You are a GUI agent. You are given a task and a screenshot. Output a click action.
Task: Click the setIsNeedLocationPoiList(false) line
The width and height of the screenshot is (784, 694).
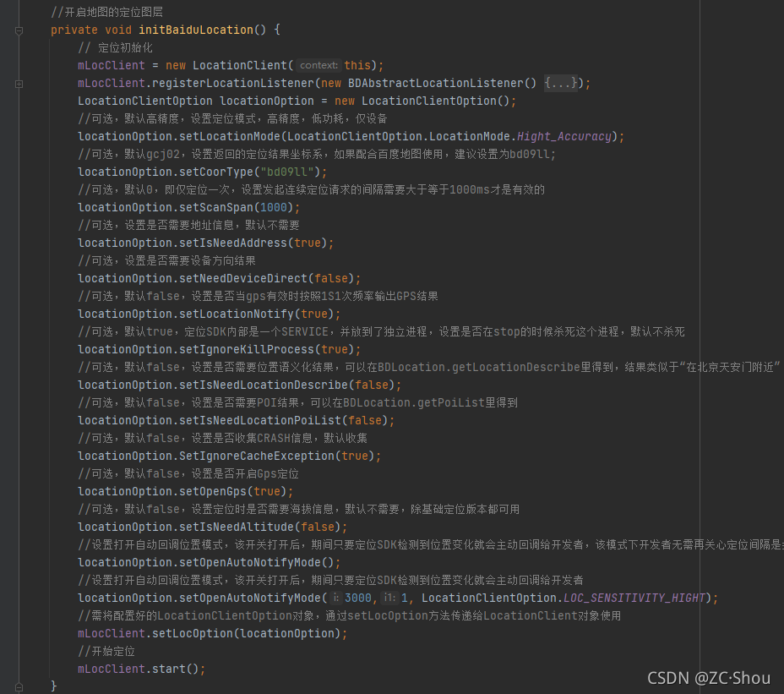tap(236, 421)
